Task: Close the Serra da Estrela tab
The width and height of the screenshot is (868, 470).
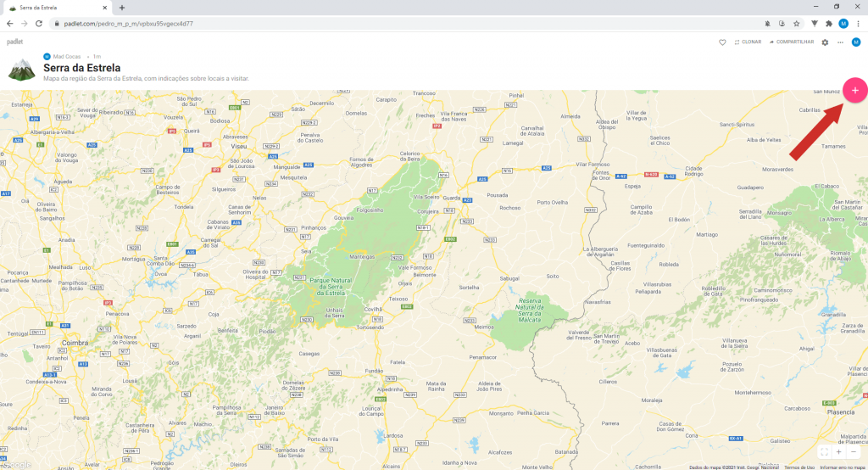Action: [104, 8]
